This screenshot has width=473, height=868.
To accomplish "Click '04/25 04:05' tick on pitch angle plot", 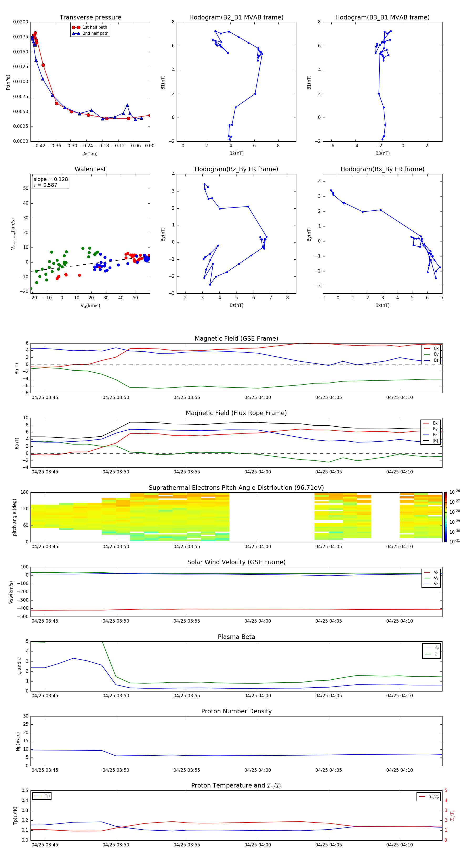I will tap(328, 547).
